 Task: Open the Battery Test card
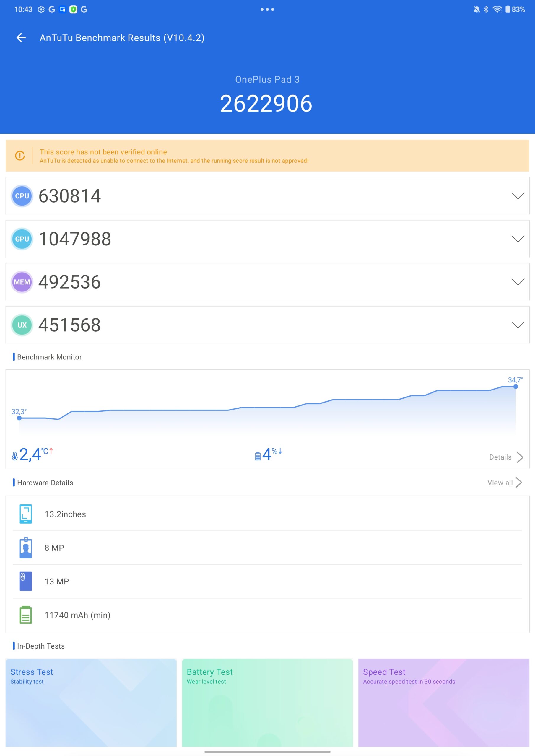[x=267, y=703]
